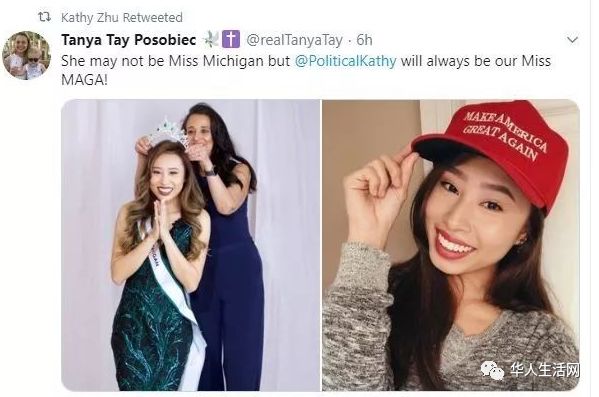Open the @realTanyaTay handle
This screenshot has width=599, height=397.
click(294, 40)
